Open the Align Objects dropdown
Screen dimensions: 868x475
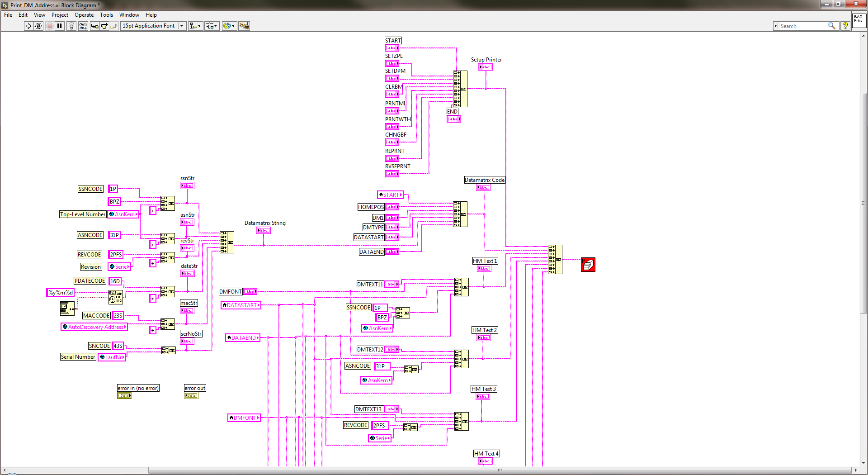(x=195, y=26)
